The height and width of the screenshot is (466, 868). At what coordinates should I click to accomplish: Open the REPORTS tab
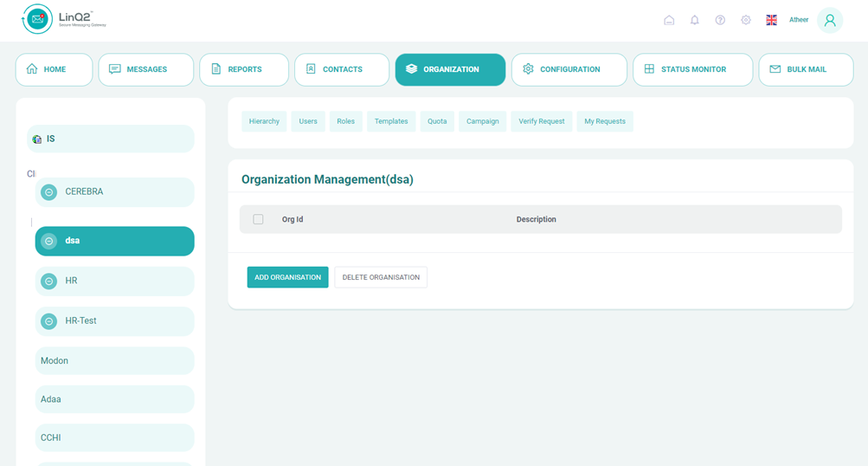pyautogui.click(x=244, y=69)
